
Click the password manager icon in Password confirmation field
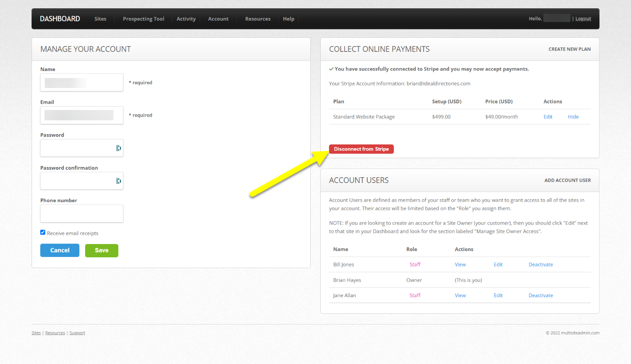[119, 181]
